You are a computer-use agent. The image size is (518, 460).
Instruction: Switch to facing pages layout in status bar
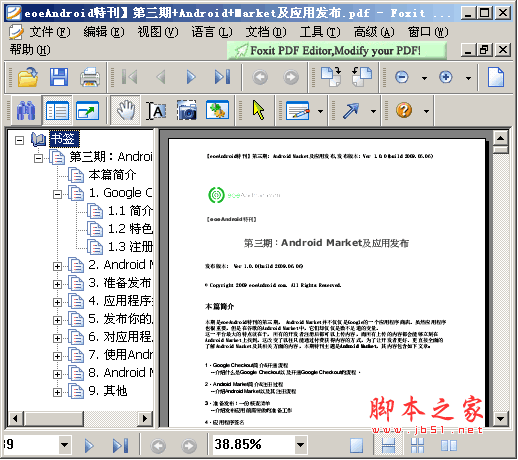click(449, 446)
